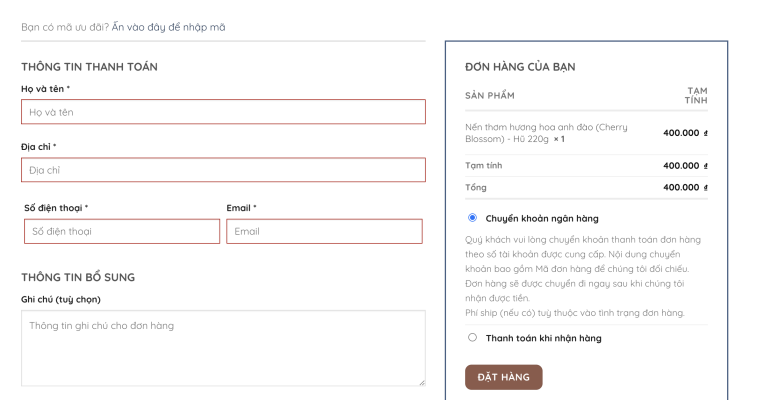Screen dimensions: 757x400
Task: Click the 'Số điện thoại *' field label
Action: point(56,208)
